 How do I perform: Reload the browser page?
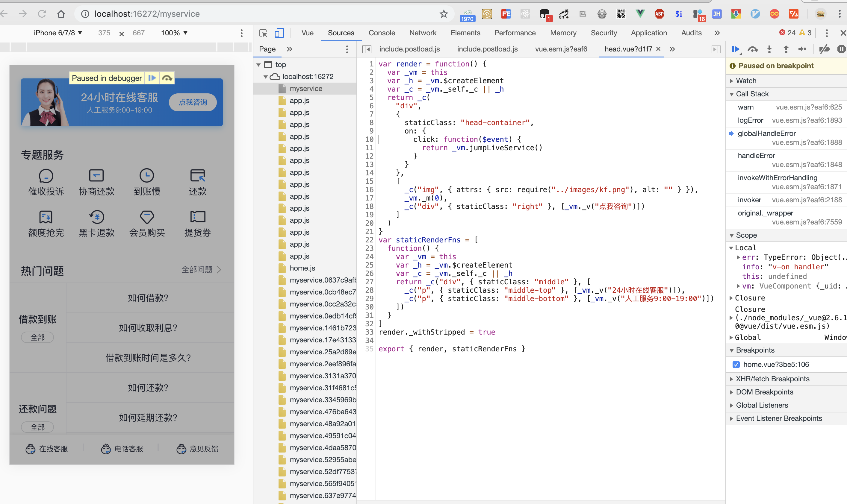[x=42, y=14]
